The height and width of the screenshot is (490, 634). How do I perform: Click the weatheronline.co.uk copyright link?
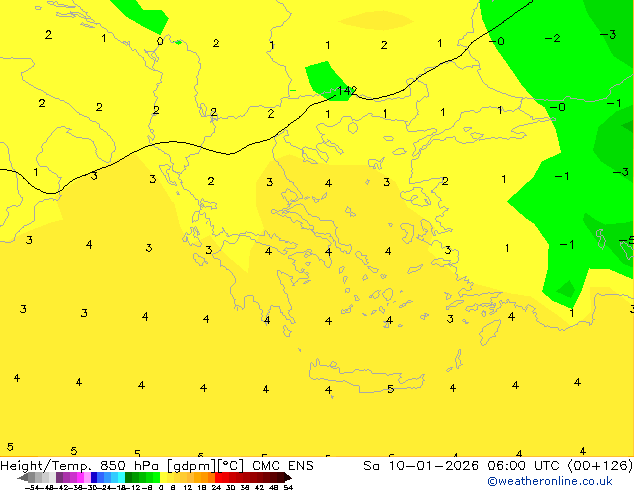click(549, 481)
